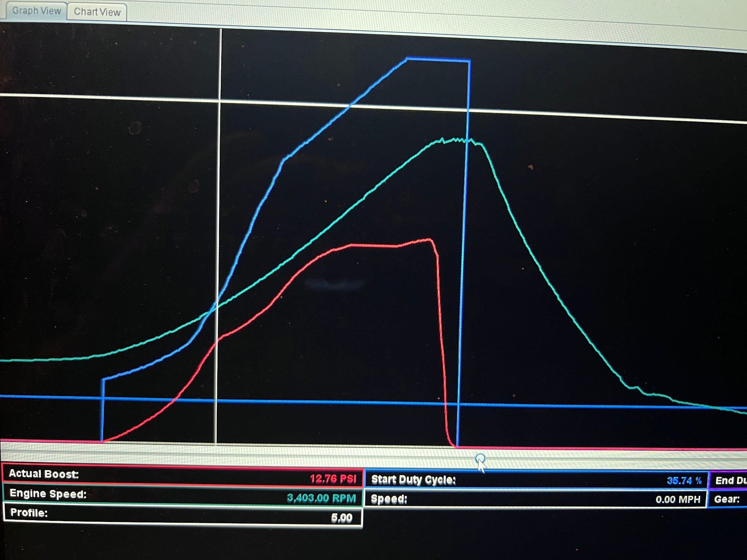Screen dimensions: 747x560
Task: Select the Actual Boost label
Action: point(44,474)
